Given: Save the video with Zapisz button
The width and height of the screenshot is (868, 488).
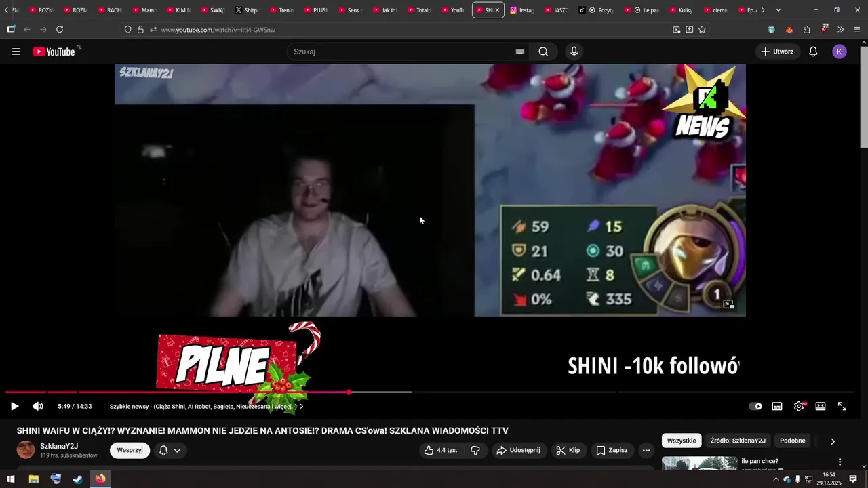Looking at the screenshot, I should tap(612, 450).
